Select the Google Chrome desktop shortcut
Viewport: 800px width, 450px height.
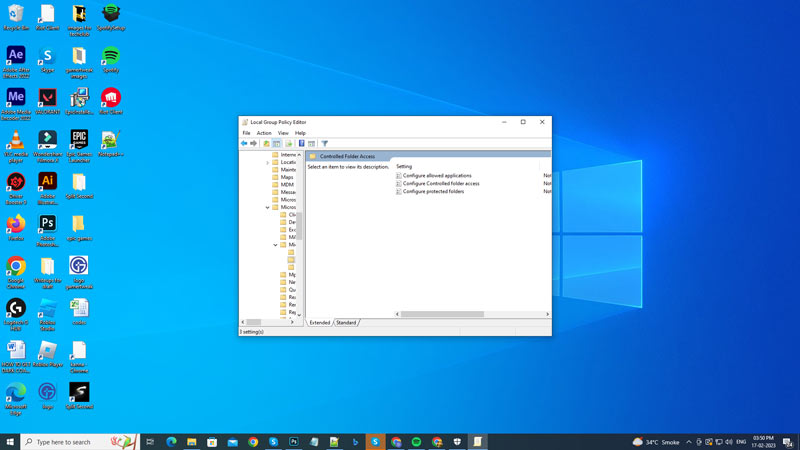pyautogui.click(x=16, y=272)
